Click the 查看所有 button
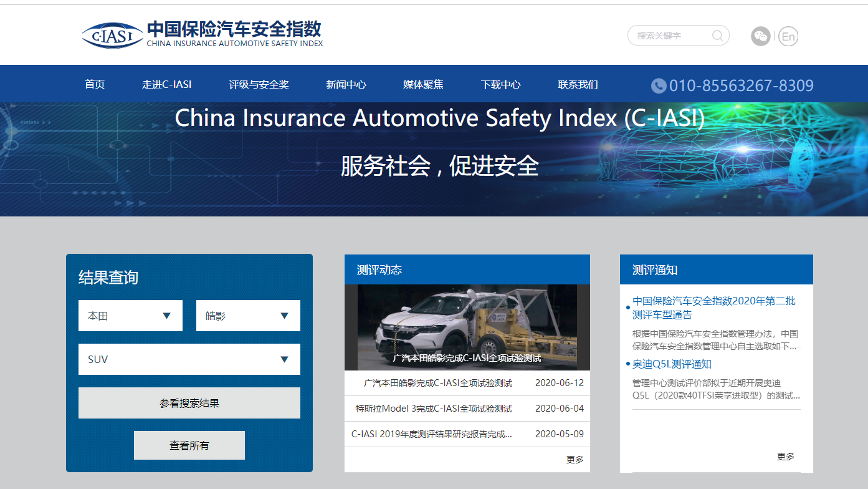The height and width of the screenshot is (489, 868). pyautogui.click(x=189, y=445)
